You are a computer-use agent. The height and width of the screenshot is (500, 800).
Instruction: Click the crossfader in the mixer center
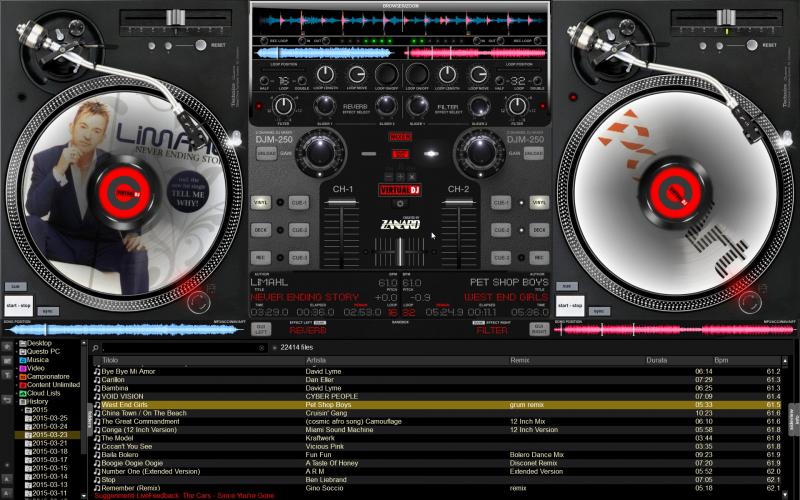[400, 252]
